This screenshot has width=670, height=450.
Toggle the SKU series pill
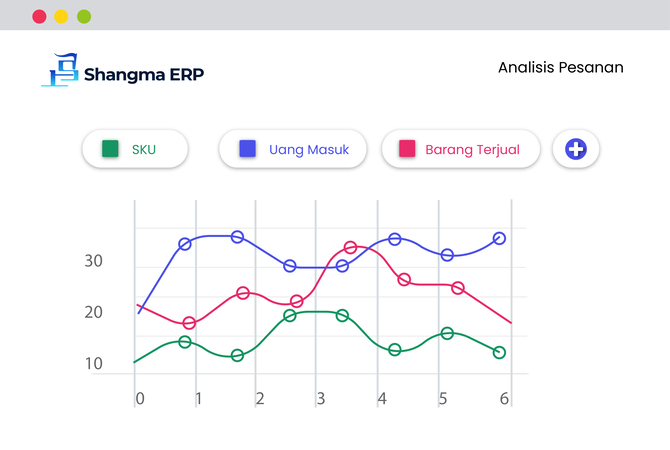[x=135, y=150]
